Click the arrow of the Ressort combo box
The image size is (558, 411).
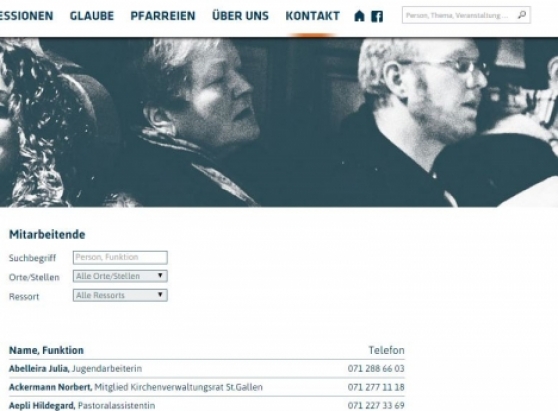[x=160, y=295]
